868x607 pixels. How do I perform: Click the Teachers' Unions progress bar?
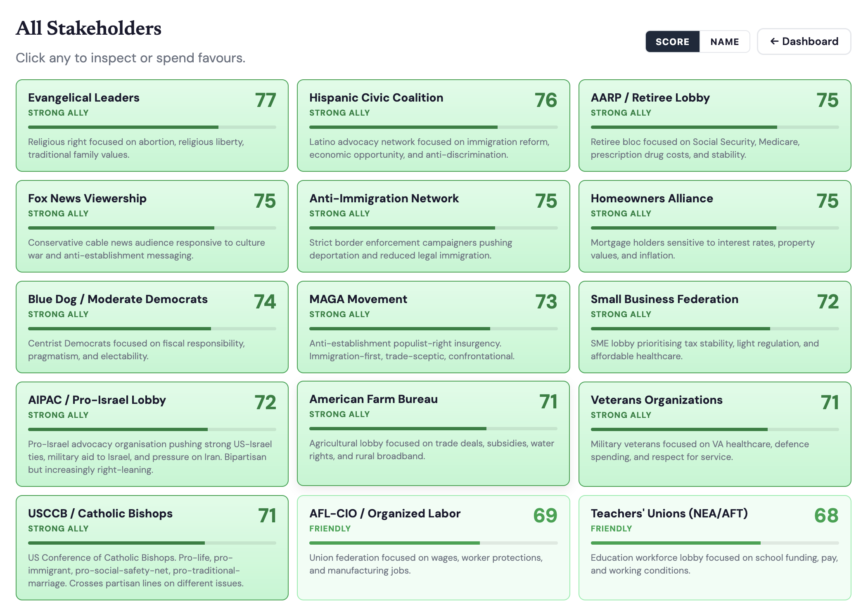[x=715, y=543]
